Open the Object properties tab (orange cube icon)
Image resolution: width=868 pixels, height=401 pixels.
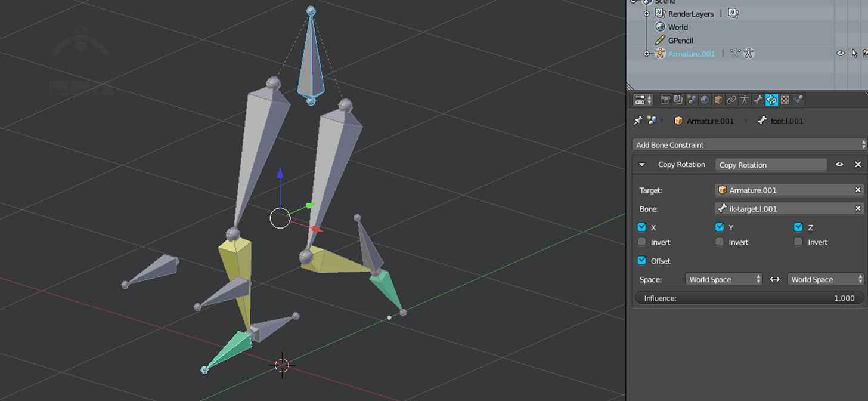tap(718, 100)
